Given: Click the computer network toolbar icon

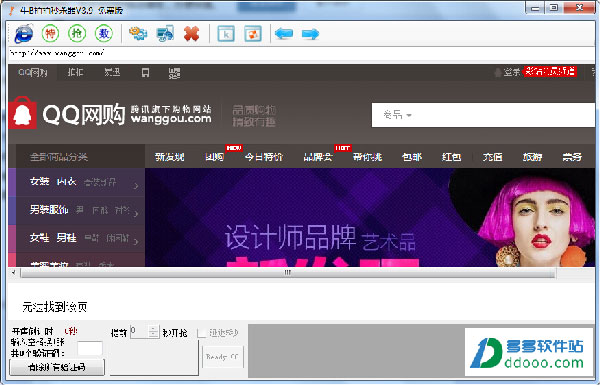Looking at the screenshot, I should tap(165, 34).
